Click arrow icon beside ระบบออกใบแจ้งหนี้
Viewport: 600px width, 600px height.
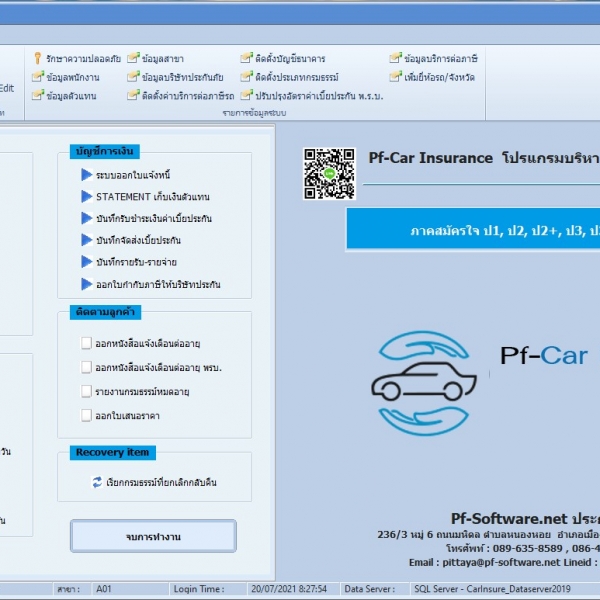[x=87, y=175]
